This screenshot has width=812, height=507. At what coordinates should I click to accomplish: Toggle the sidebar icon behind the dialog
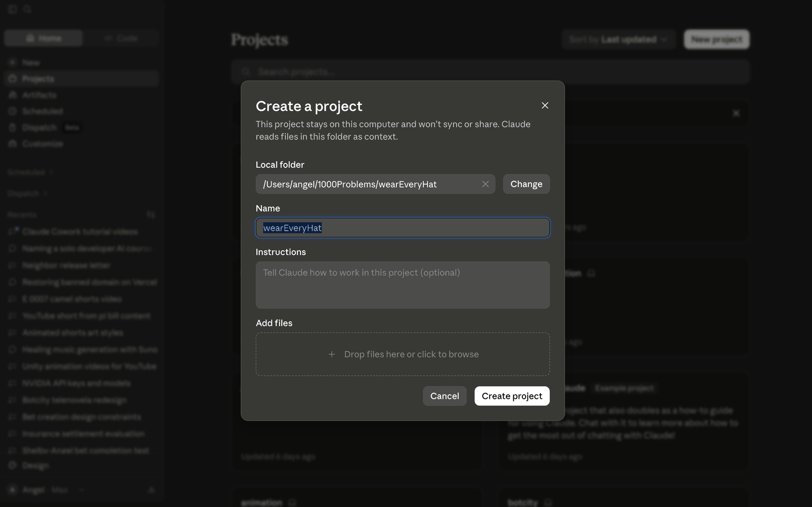13,9
